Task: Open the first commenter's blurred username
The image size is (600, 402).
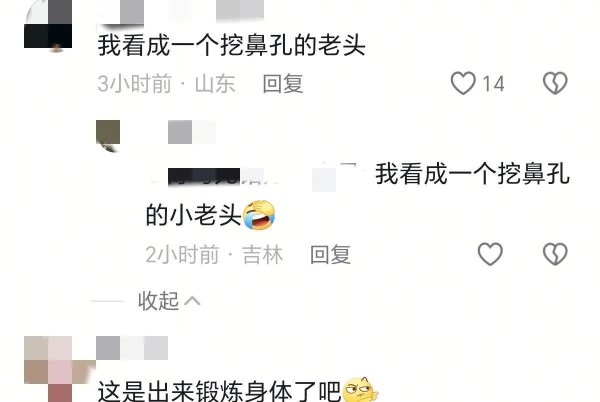Action: 180,10
